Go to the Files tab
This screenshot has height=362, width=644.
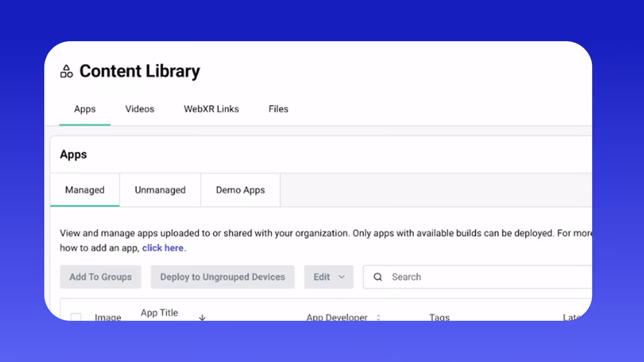[278, 109]
